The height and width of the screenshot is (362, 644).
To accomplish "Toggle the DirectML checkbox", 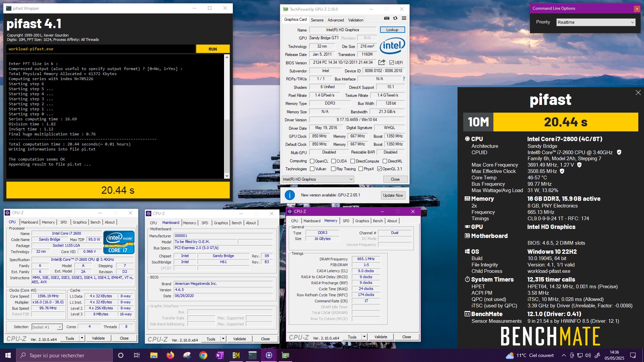I will pos(385,161).
